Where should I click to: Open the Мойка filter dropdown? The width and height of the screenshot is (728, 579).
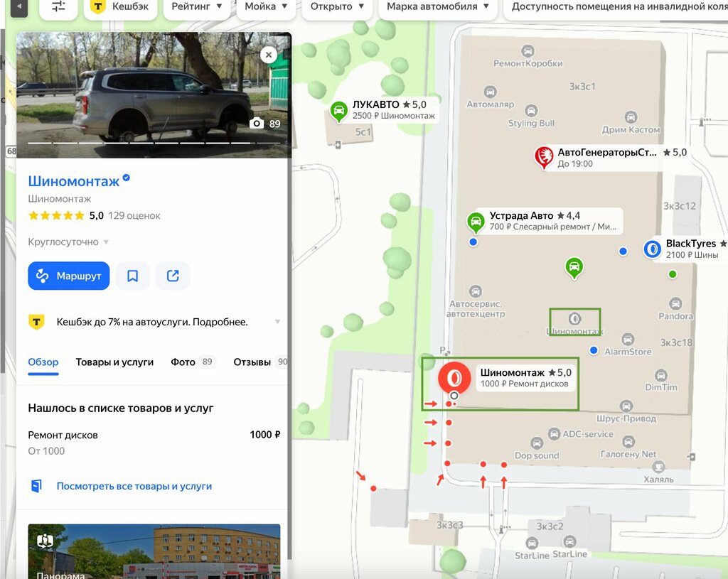[x=266, y=6]
